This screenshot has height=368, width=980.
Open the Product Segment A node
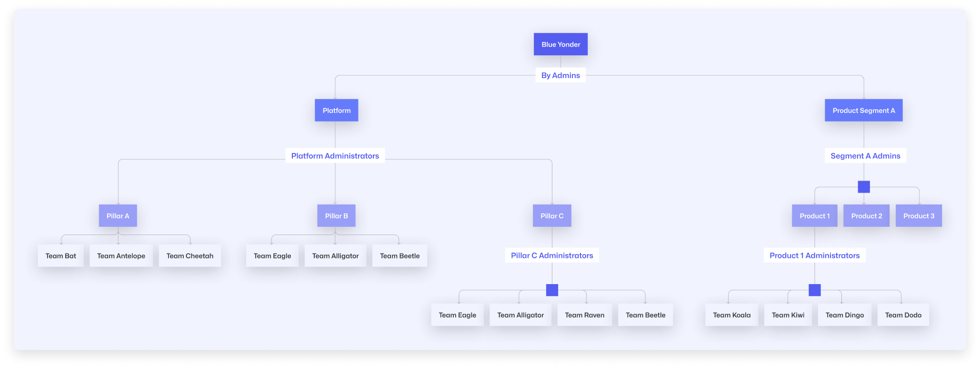(x=863, y=110)
